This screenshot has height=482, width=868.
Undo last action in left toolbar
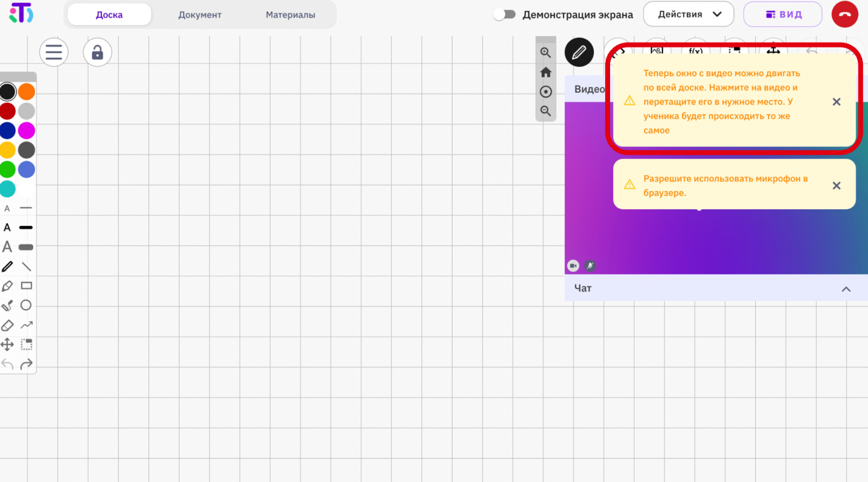point(8,364)
